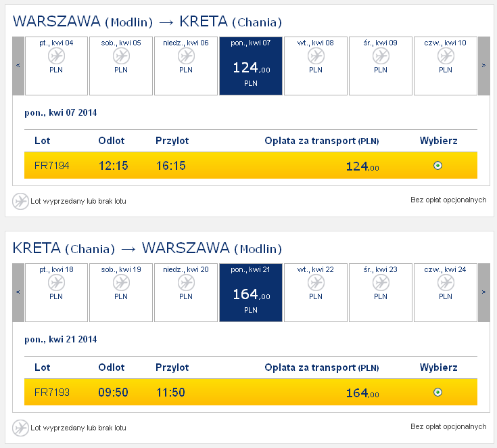This screenshot has height=448, width=497.
Task: Click the sold-out icon on pt., kwi 18
Action: (56, 283)
